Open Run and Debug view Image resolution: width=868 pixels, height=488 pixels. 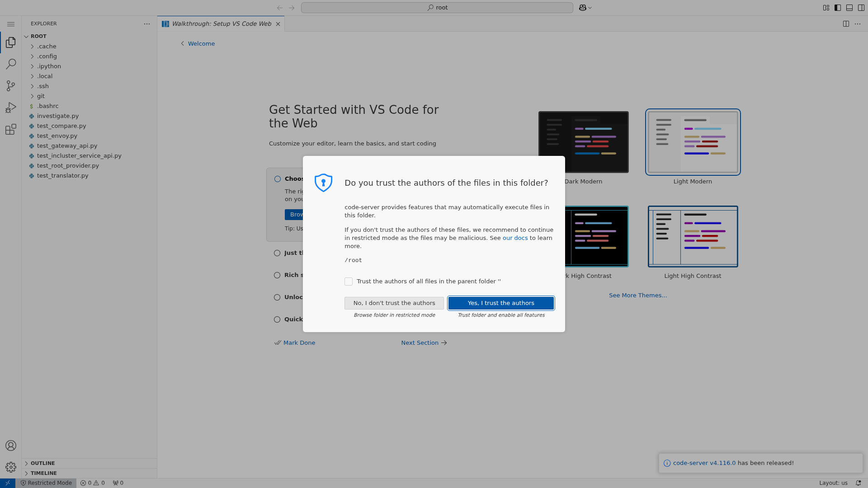[11, 108]
